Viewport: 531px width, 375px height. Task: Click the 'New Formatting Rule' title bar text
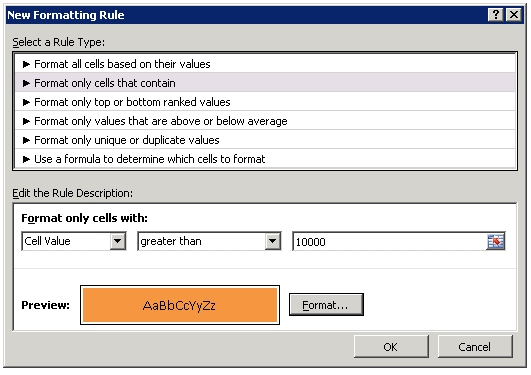click(x=66, y=15)
